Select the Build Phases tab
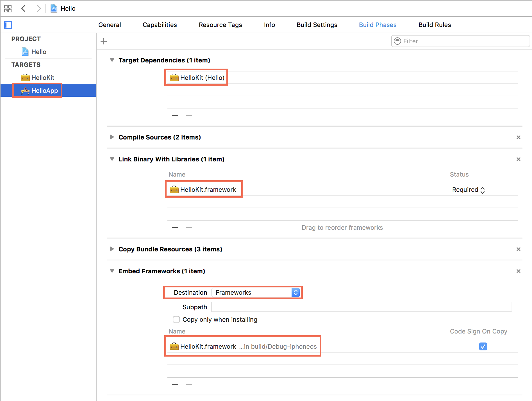The image size is (532, 401). click(x=378, y=25)
